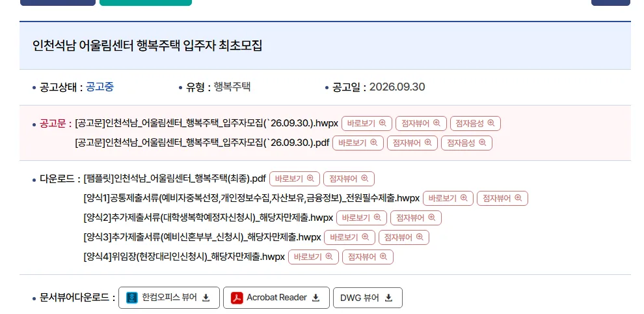Open 점자뷰어 for 양식2 추가제출서류
Viewport: 644px width, 314px height.
tap(416, 218)
